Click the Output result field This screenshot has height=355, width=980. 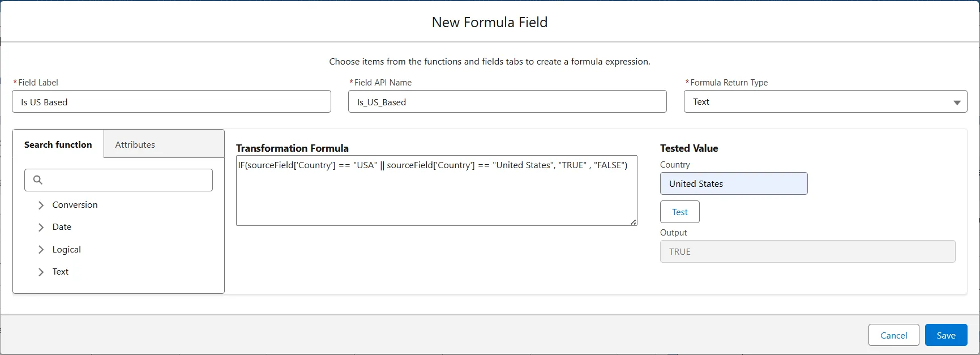[807, 251]
